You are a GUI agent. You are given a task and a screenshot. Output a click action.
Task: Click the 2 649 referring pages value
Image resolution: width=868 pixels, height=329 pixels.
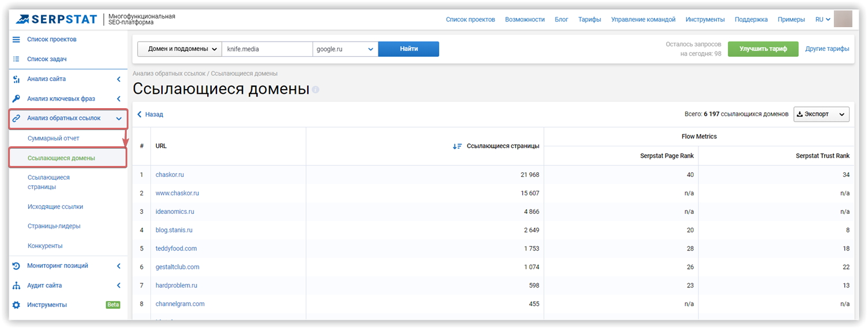pos(532,230)
